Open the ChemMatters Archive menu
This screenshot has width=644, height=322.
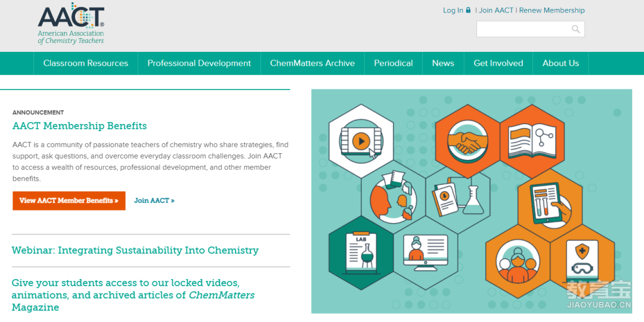[x=312, y=63]
